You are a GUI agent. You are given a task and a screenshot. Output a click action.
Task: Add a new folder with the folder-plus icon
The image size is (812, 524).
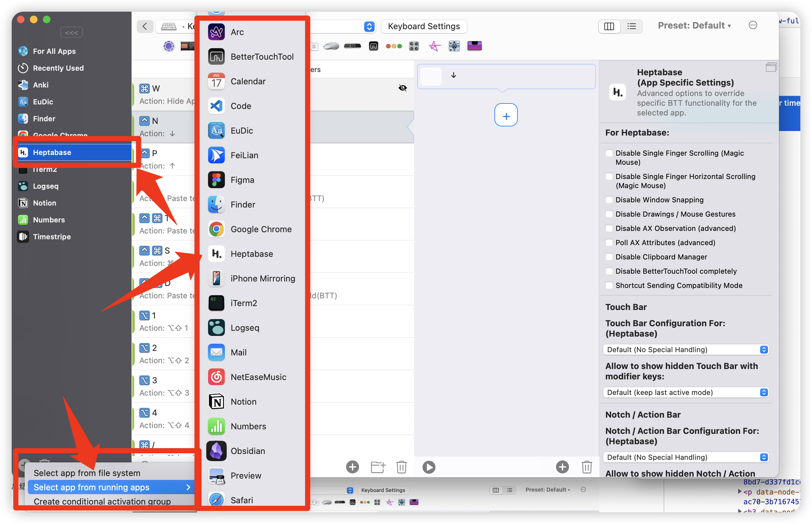pos(378,467)
